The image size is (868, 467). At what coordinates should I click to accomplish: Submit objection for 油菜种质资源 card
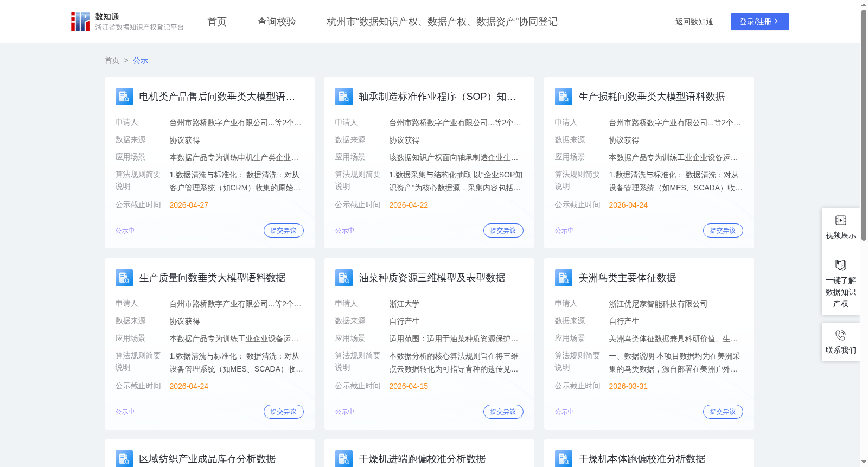(503, 412)
